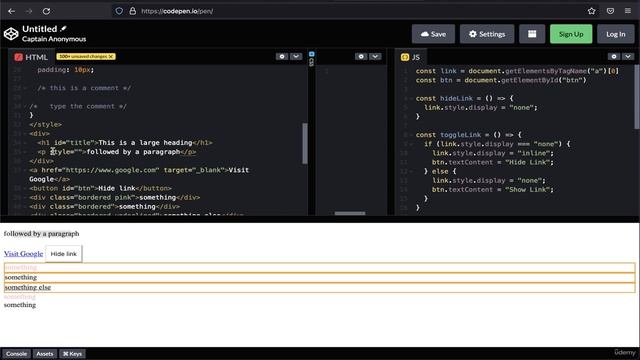Click the padlock site info icon
This screenshot has height=360, width=640.
[x=133, y=11]
